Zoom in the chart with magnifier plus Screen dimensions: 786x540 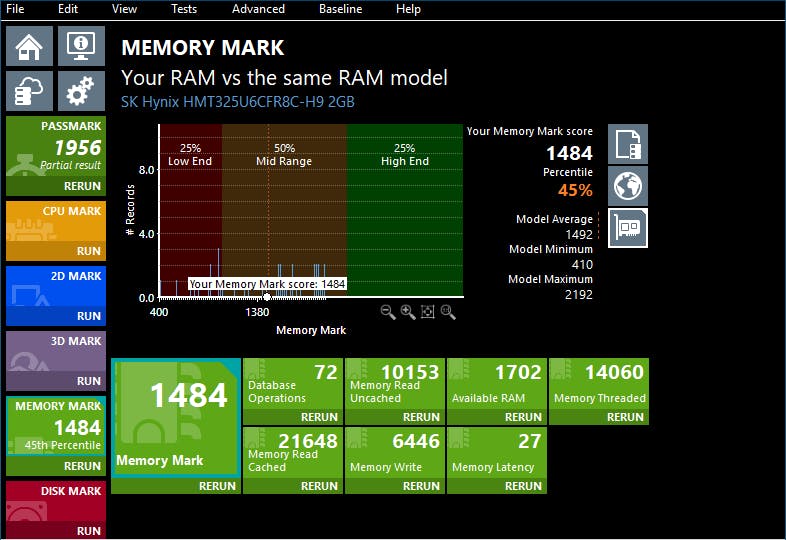click(x=408, y=312)
